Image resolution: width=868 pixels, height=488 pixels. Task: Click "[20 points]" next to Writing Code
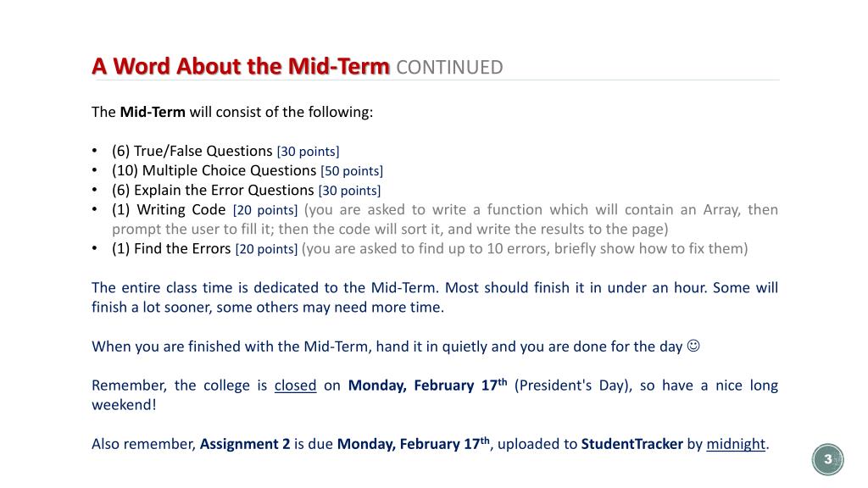[265, 210]
